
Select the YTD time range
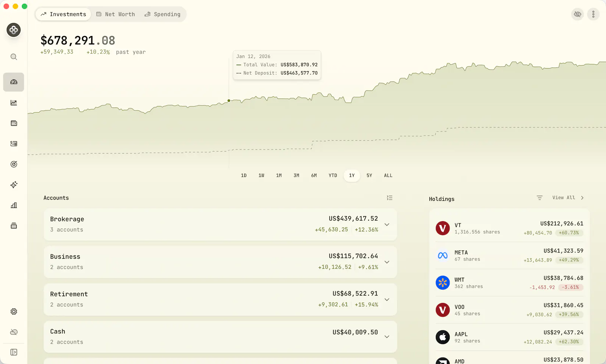[x=333, y=175]
